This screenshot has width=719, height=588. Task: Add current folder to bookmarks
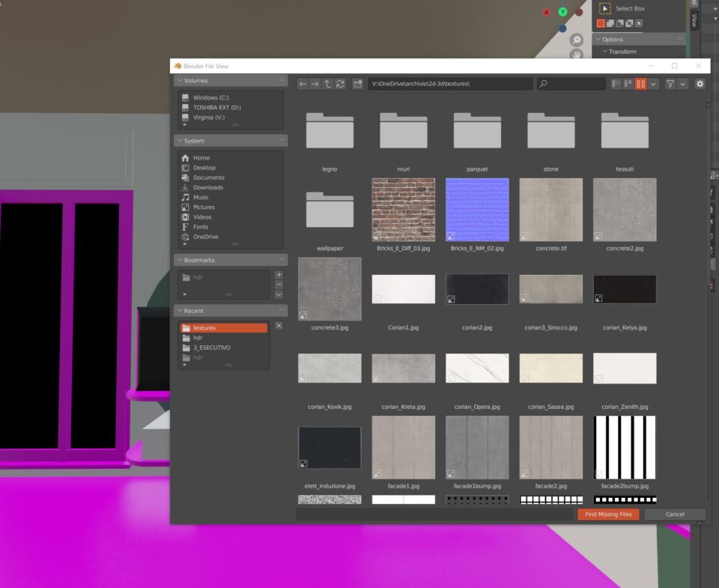(279, 275)
